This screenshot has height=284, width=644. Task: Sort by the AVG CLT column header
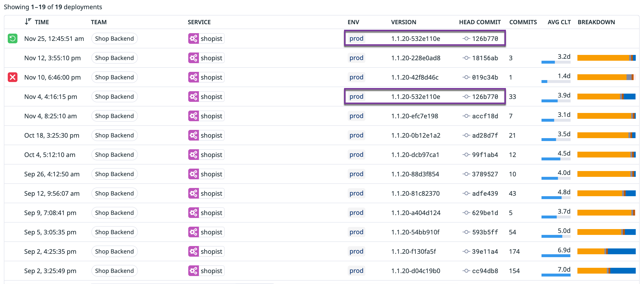(x=559, y=22)
